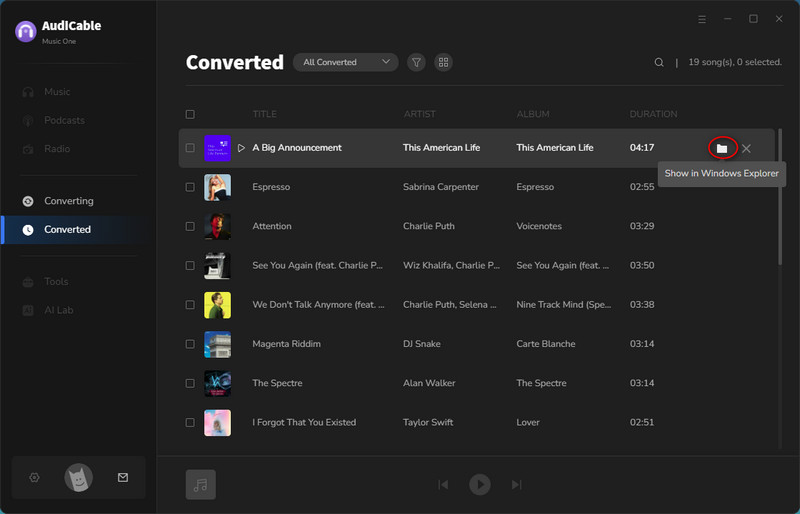The height and width of the screenshot is (514, 800).
Task: Click the A Big Announcement purple cover thumbnail
Action: [217, 148]
